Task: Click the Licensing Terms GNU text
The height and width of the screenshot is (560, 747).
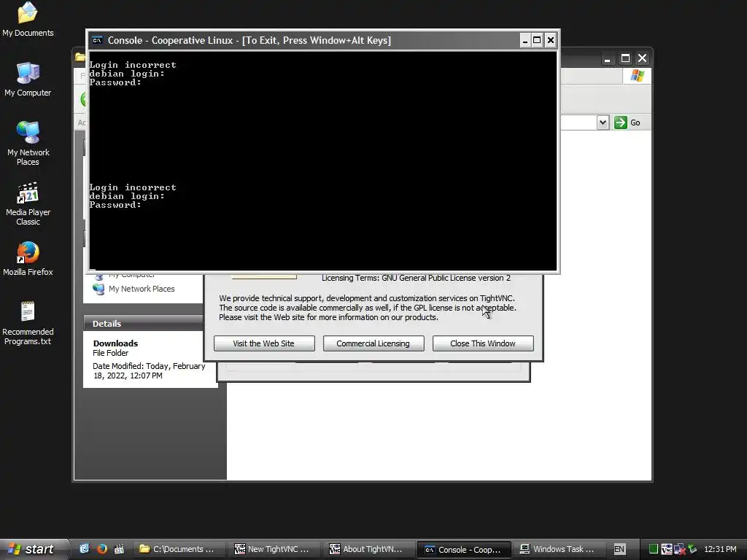Action: 416,278
